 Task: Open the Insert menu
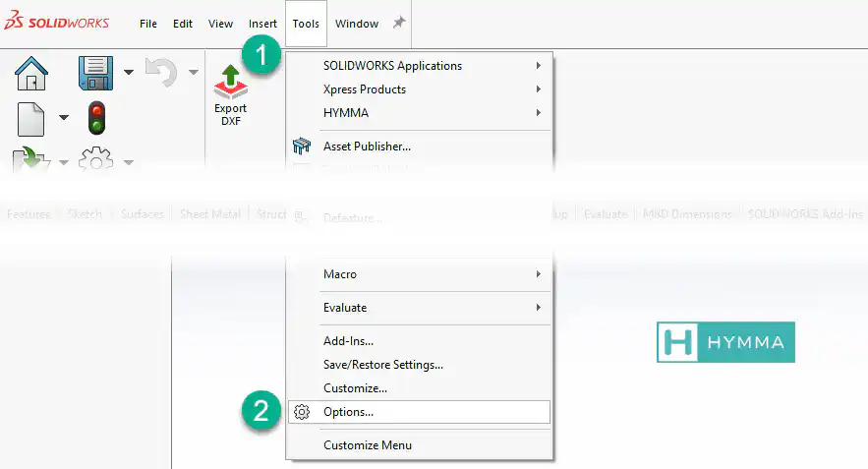tap(262, 24)
